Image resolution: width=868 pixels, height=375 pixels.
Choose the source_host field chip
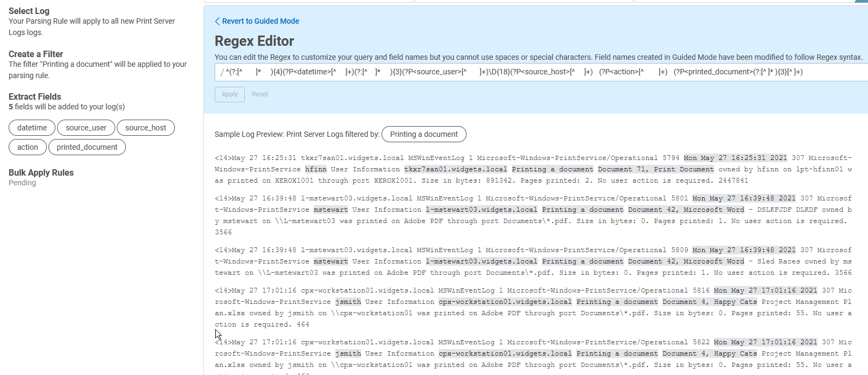coord(146,128)
